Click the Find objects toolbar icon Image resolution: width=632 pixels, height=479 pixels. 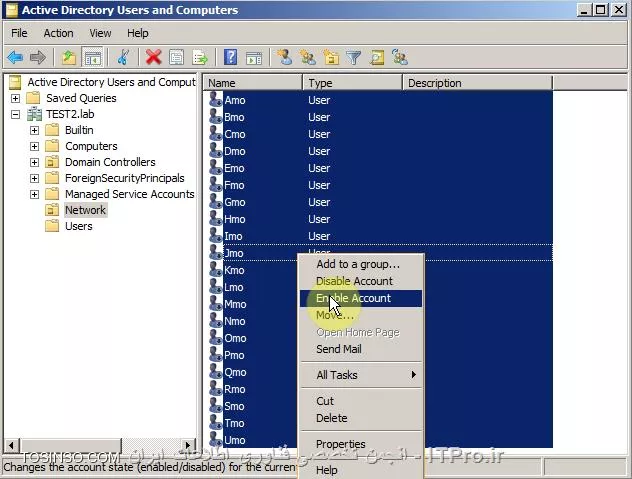(377, 57)
